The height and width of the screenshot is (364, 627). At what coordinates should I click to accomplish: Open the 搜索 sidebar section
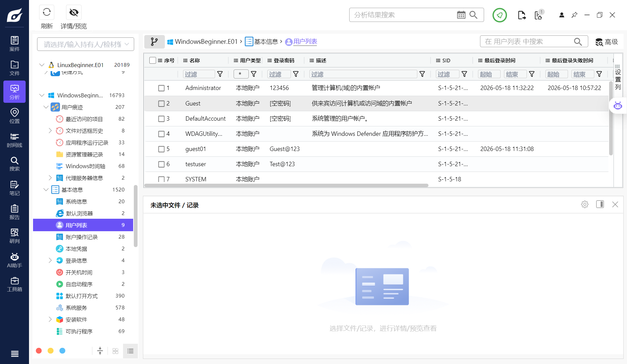click(x=14, y=164)
